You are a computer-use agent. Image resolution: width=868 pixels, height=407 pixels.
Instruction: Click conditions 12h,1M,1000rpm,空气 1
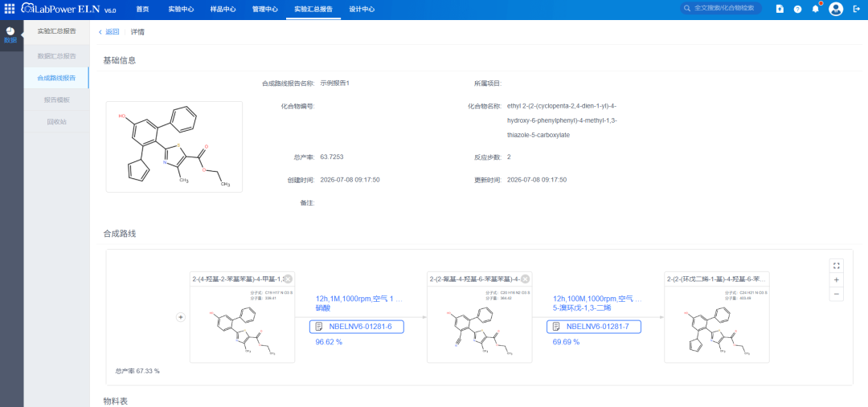[358, 299]
